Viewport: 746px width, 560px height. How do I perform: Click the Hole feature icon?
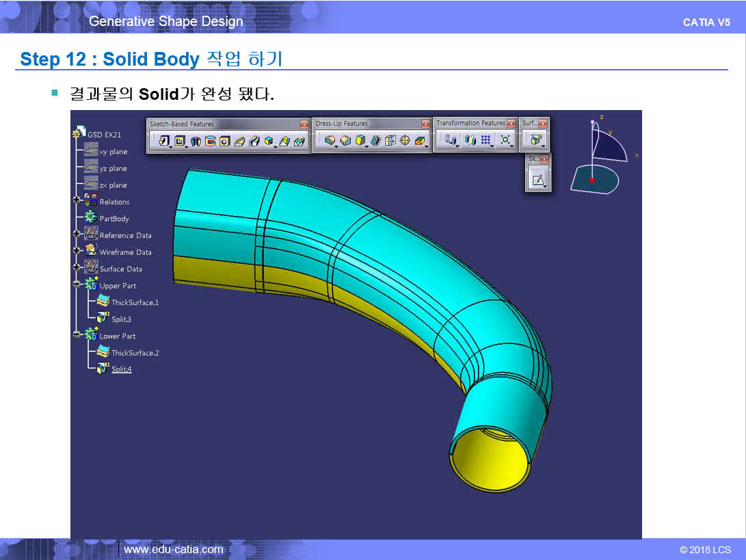point(224,141)
